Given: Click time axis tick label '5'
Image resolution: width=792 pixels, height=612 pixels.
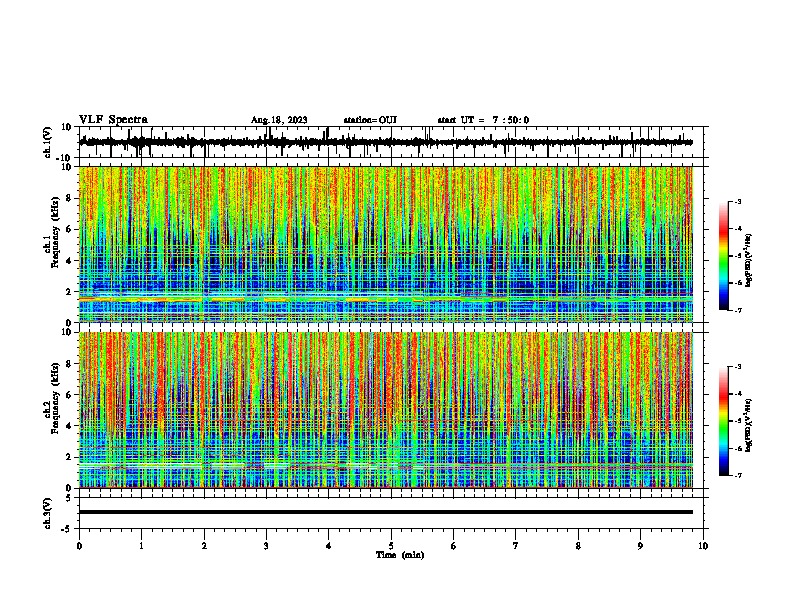Looking at the screenshot, I should tap(391, 546).
